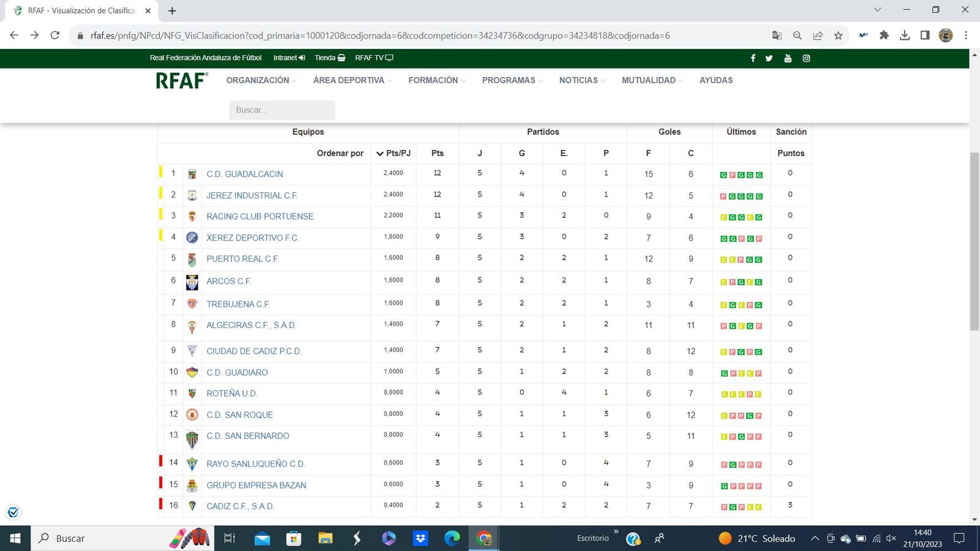Click the Google Translate icon in the address bar
Image resolution: width=980 pixels, height=551 pixels.
(x=778, y=36)
